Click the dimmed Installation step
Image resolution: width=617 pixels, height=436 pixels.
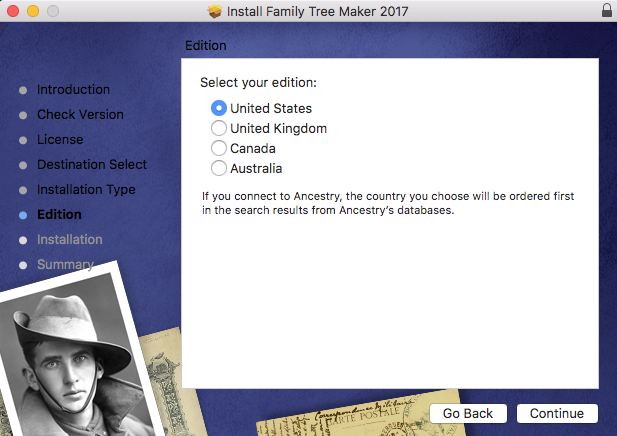pyautogui.click(x=70, y=240)
